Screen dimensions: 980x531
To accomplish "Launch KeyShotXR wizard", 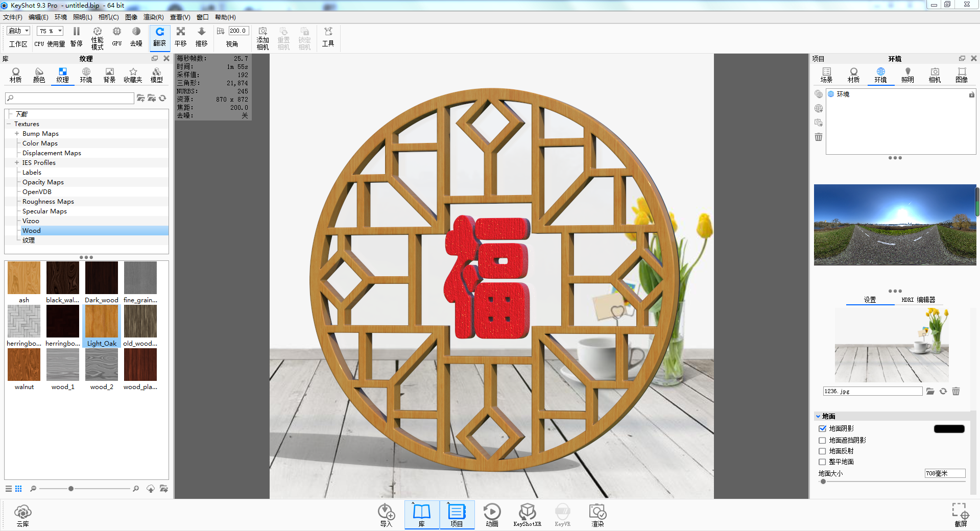I will tap(527, 515).
